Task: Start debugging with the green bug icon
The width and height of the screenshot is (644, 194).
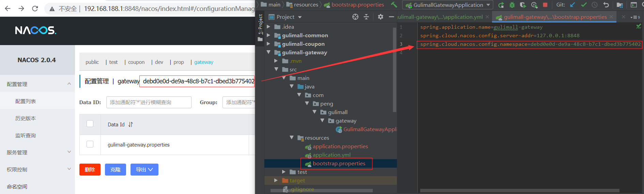Action: point(512,5)
